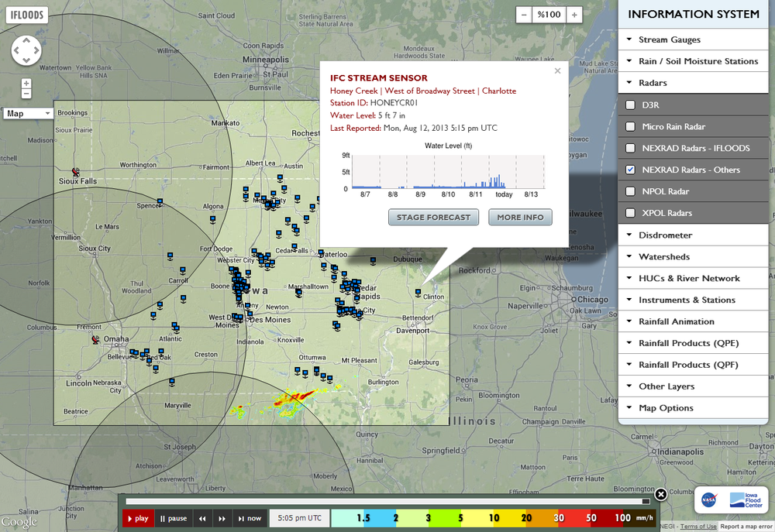
Task: Select the radar marker at Omaha
Action: [x=95, y=339]
